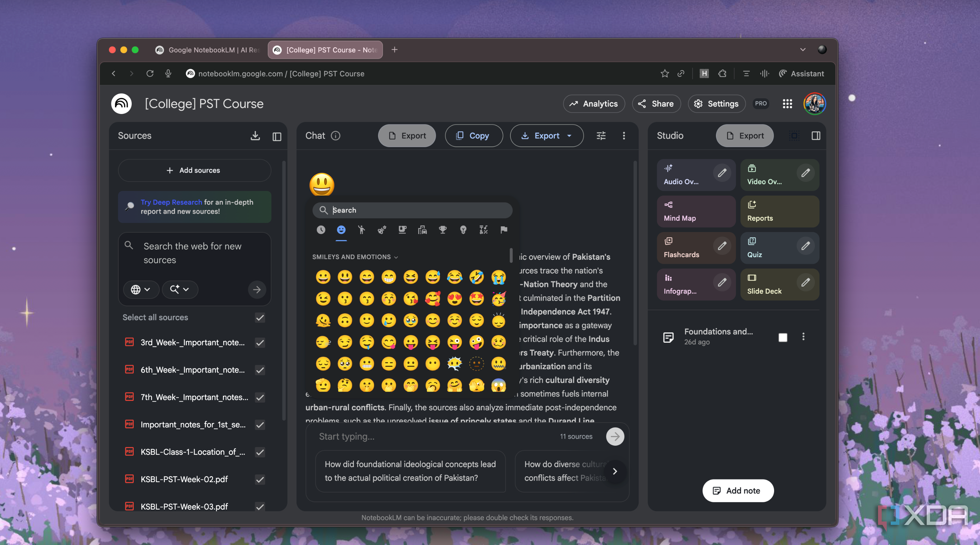Uncheck KSBL-Class-1-Location_of source
Image resolution: width=980 pixels, height=545 pixels.
click(260, 452)
